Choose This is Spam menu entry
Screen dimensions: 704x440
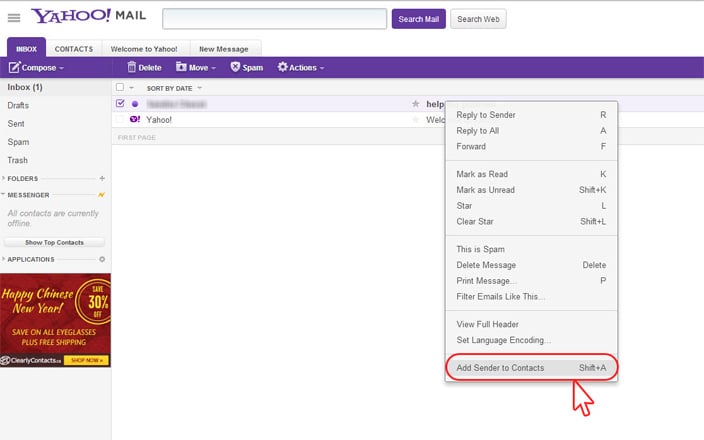[531, 249]
